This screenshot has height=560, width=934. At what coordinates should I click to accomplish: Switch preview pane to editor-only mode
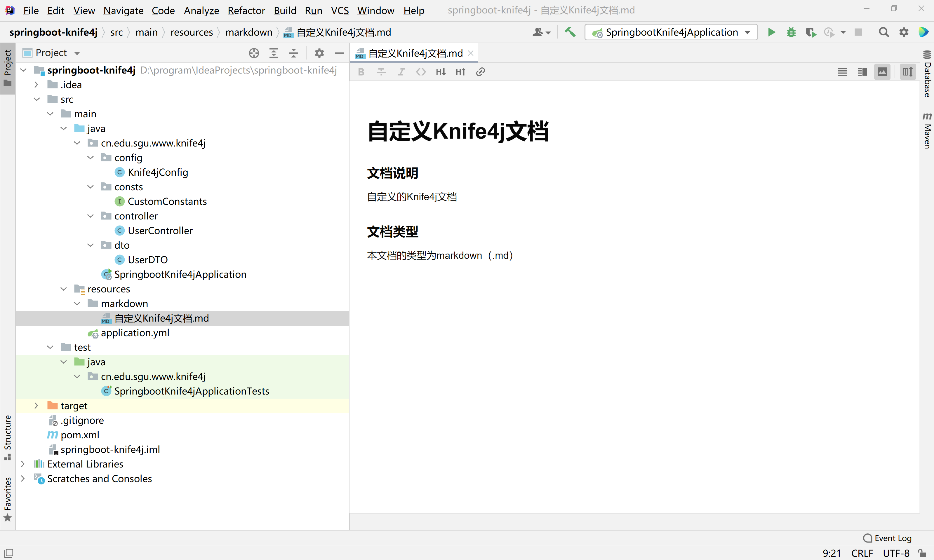coord(843,72)
